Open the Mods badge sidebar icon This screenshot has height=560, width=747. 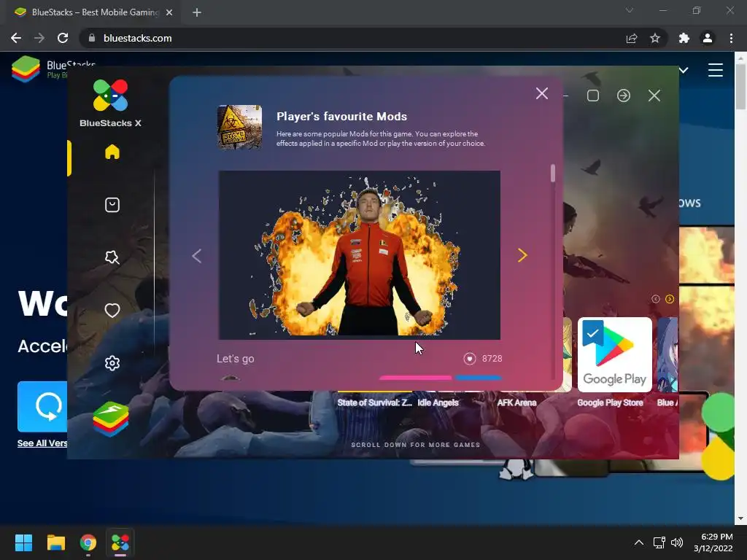pyautogui.click(x=112, y=257)
